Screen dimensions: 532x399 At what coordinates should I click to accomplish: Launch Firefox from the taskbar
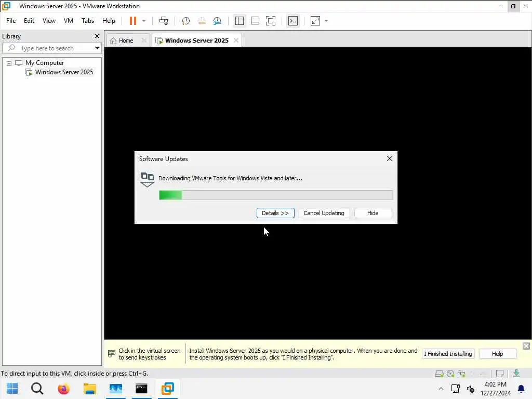point(63,389)
